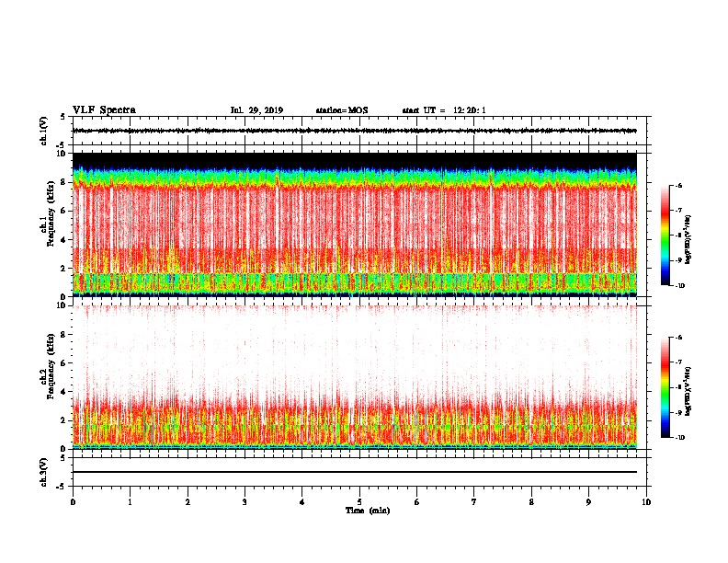Image resolution: width=728 pixels, height=563 pixels.
Task: Click the time axis tick label "5"
Action: click(x=359, y=502)
